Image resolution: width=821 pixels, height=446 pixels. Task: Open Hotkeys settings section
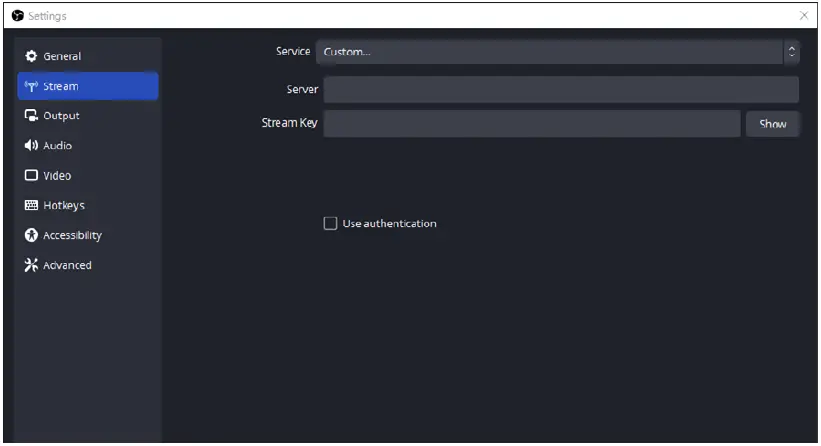pos(87,205)
